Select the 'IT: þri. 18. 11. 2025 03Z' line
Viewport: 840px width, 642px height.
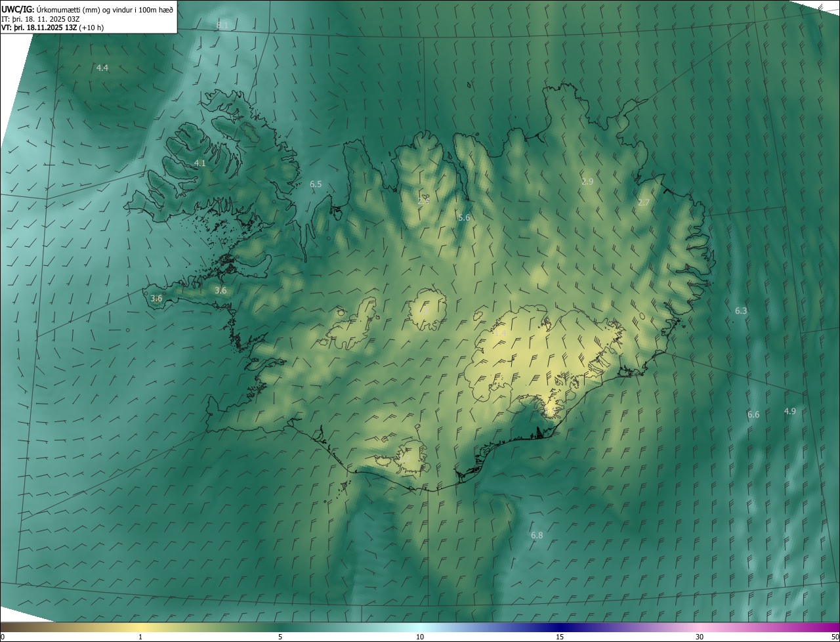point(41,19)
